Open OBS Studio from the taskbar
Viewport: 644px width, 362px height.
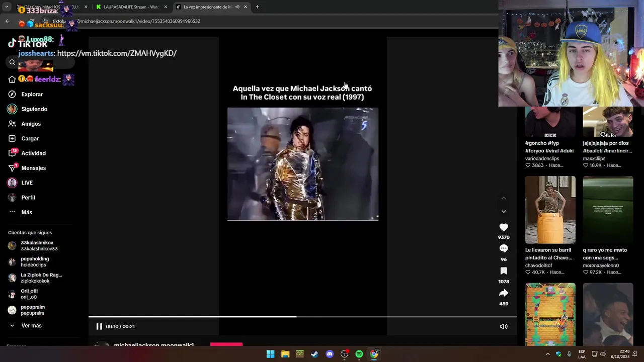pos(344,354)
